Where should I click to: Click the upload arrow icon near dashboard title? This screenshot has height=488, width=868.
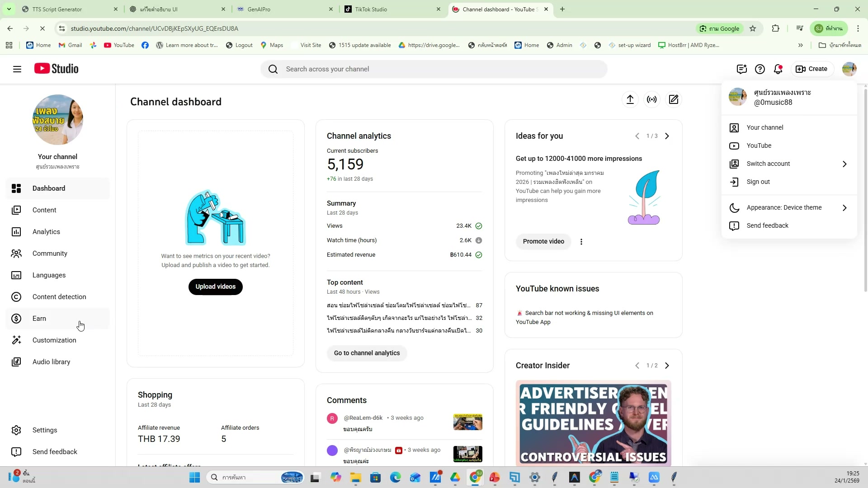[x=630, y=99]
